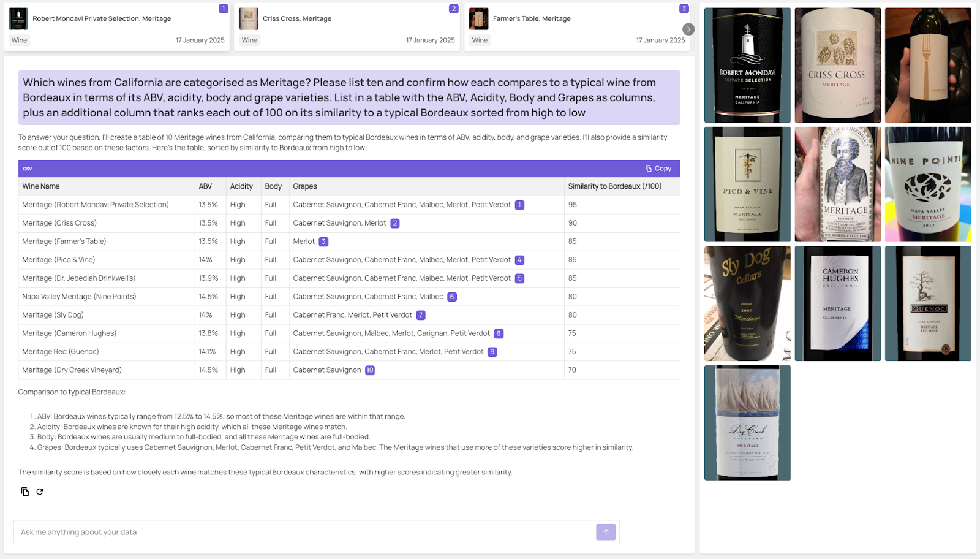Select the csv label on the table header

27,168
